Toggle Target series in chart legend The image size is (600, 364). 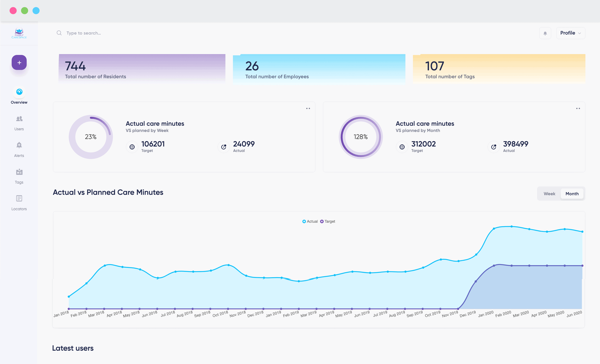click(327, 221)
